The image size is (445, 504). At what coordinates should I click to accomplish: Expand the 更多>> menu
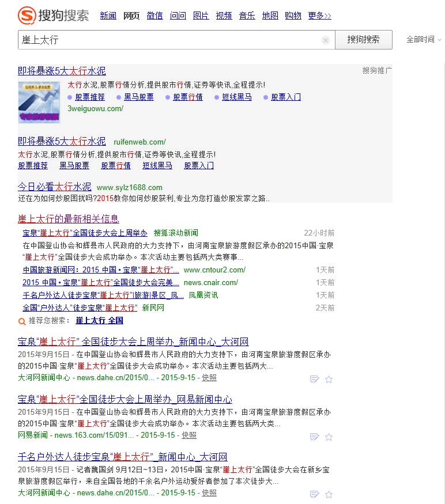tap(319, 16)
